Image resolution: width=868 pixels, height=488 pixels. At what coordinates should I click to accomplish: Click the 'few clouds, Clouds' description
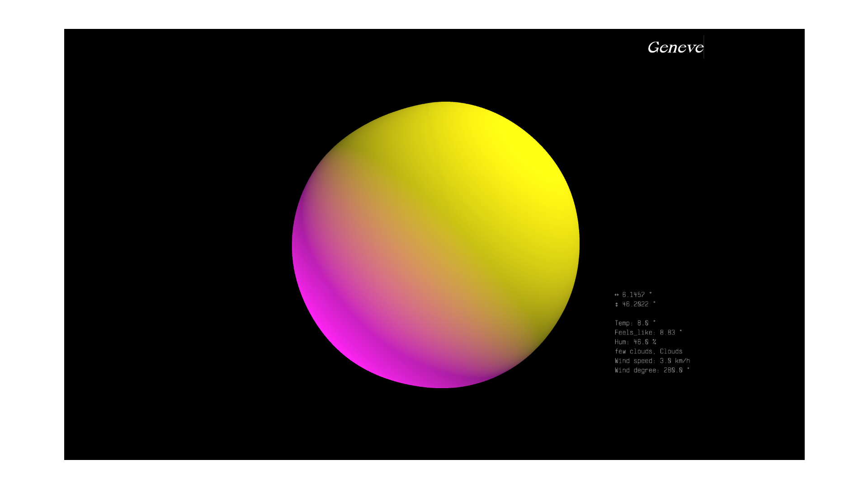click(648, 352)
